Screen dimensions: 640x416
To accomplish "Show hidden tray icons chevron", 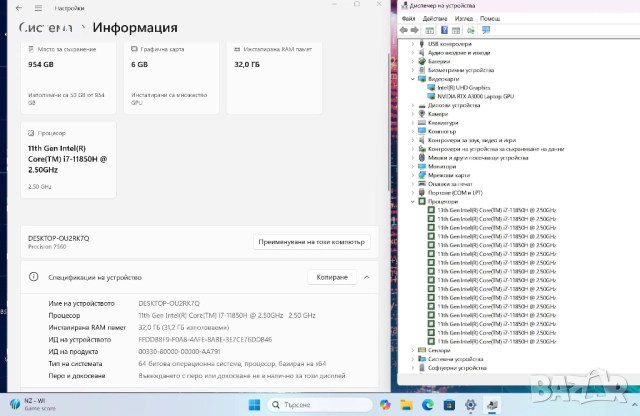I will (x=635, y=405).
